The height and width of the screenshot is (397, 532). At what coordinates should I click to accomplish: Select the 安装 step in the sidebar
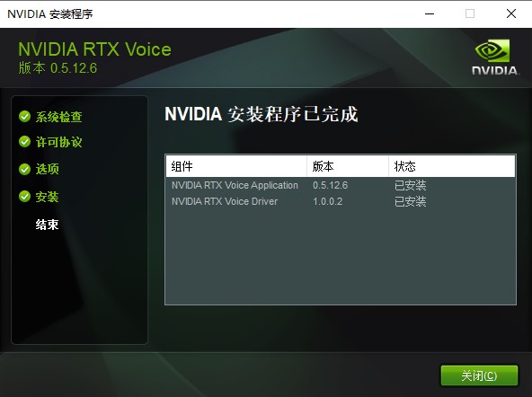tap(47, 197)
